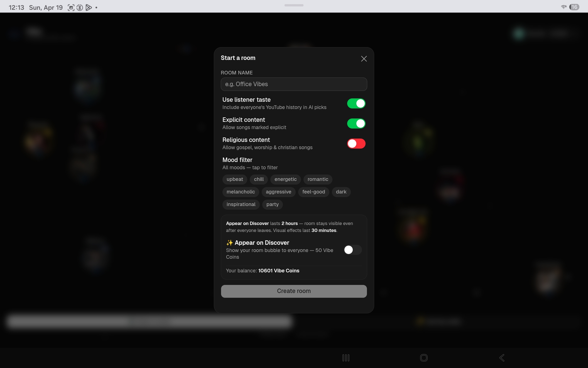Tap the Home button in the navigation bar
Viewport: 588px width, 368px height.
(x=424, y=358)
